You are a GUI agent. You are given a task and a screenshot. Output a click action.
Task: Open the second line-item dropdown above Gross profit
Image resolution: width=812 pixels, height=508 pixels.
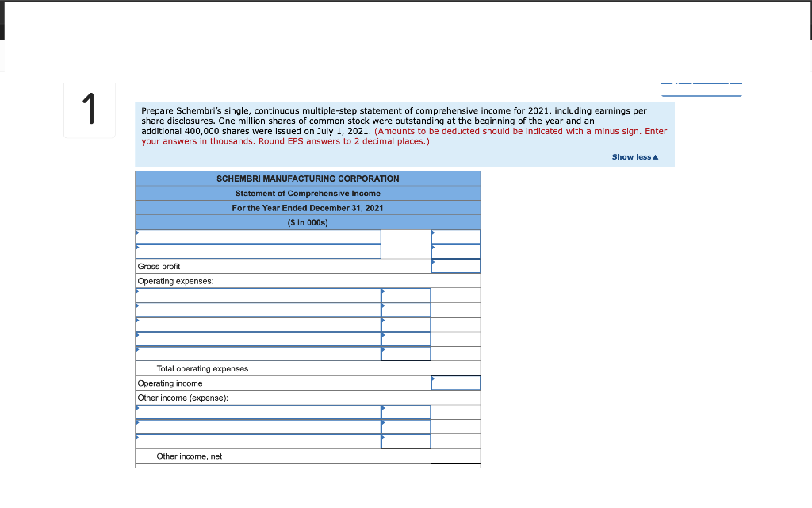click(258, 251)
